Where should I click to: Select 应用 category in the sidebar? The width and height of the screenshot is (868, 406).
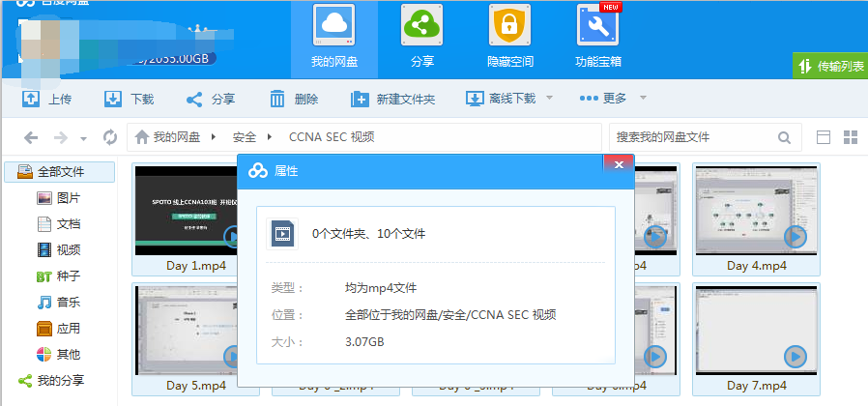[59, 328]
